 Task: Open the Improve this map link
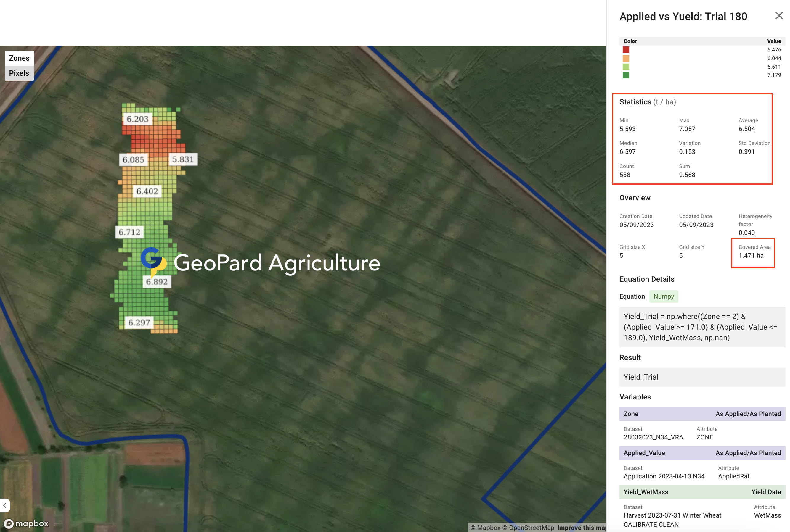tap(581, 528)
